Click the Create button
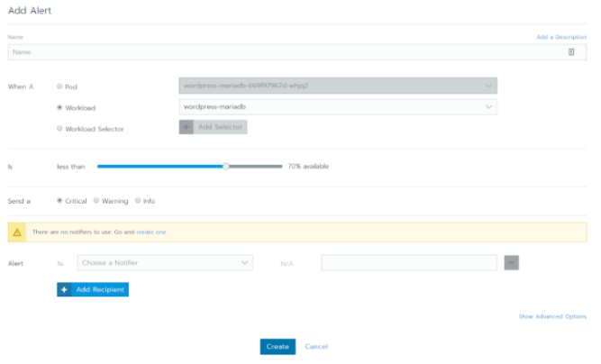 click(278, 346)
